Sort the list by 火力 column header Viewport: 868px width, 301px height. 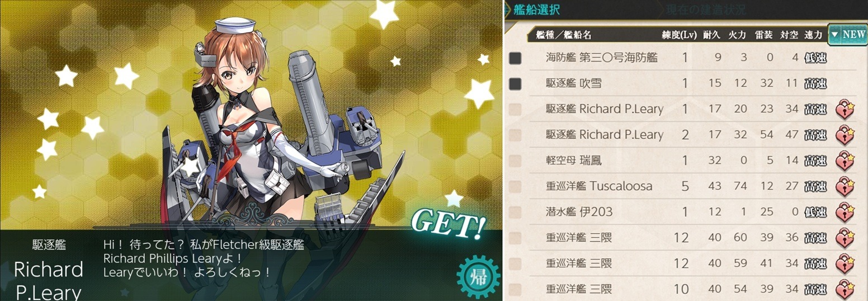737,35
